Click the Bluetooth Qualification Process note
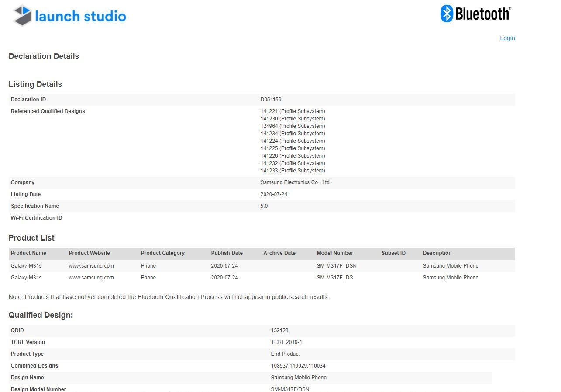Screen dimensions: 561x392 pos(169,297)
